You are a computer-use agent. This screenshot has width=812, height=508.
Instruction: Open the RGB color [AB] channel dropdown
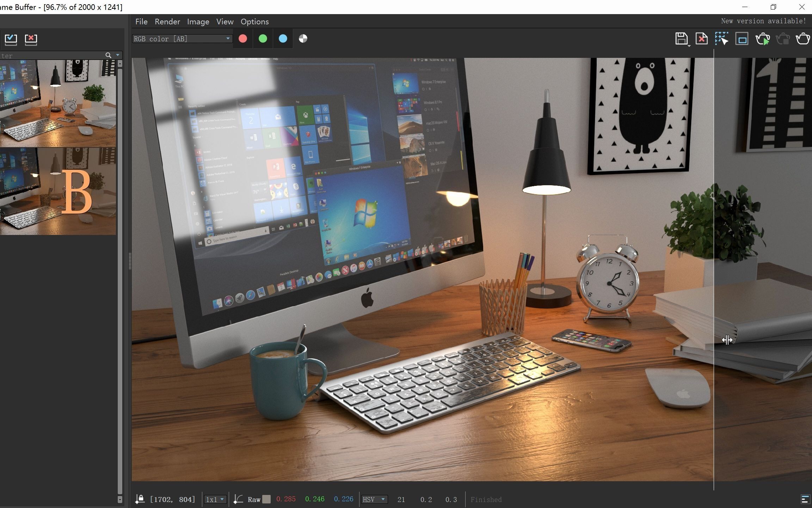pos(182,38)
